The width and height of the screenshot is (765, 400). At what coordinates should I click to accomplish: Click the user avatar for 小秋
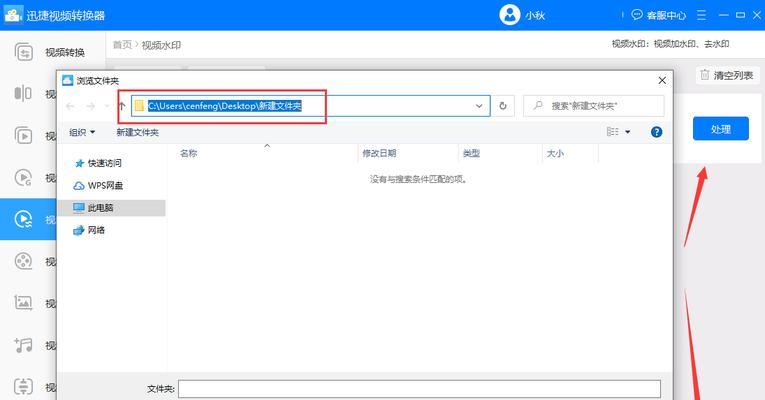(x=509, y=15)
